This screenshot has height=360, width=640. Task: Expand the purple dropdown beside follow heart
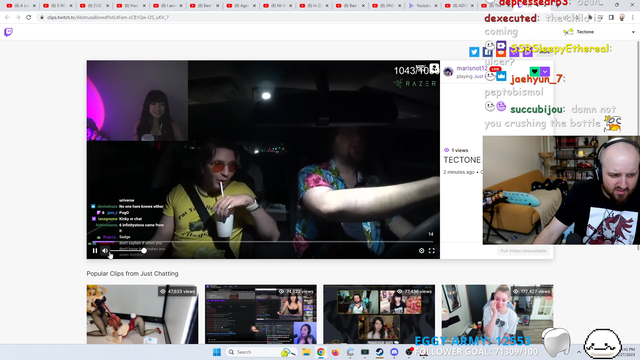pyautogui.click(x=545, y=72)
